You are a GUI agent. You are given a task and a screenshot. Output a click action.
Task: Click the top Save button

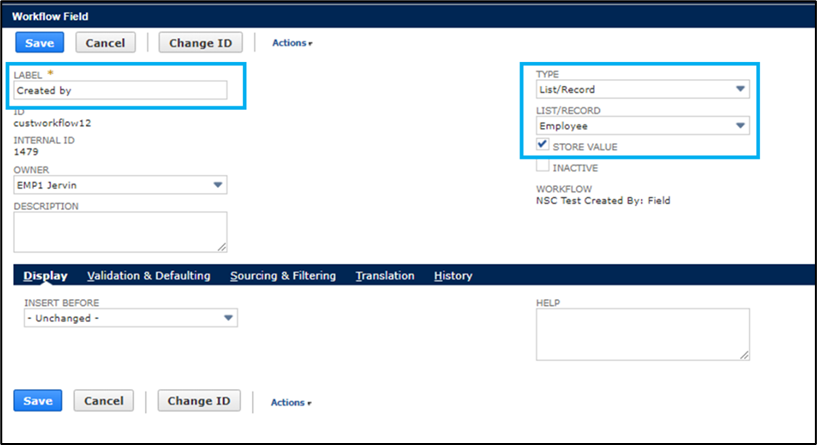click(40, 43)
